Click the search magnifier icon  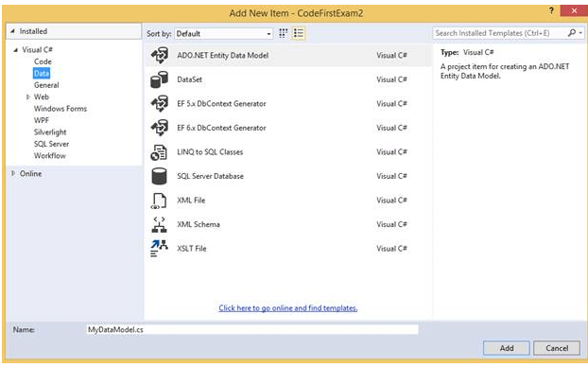[x=572, y=33]
